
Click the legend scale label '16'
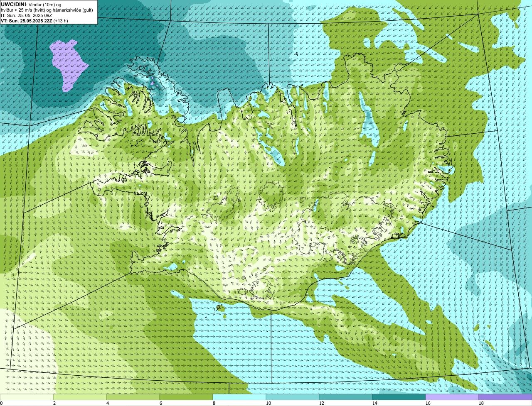(428, 403)
